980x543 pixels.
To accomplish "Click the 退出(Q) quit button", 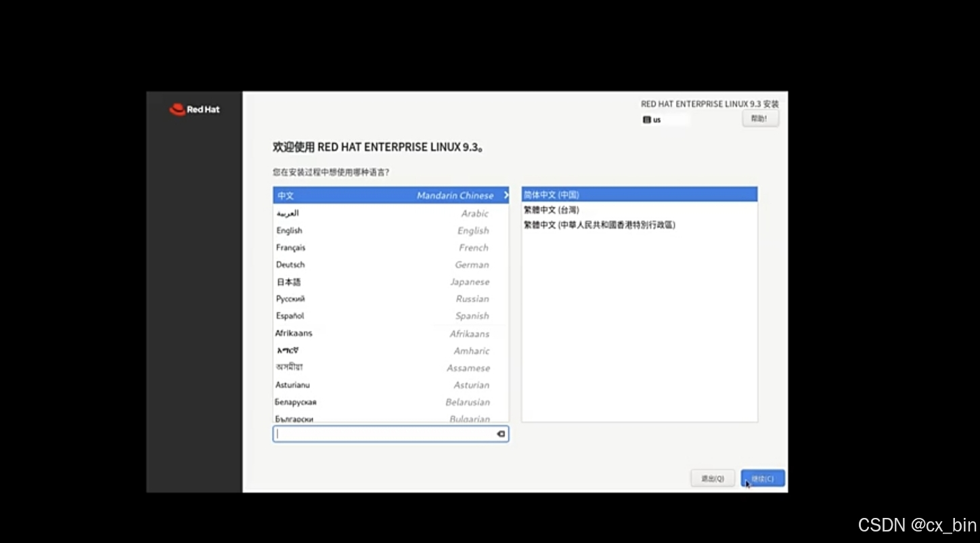I will pos(713,478).
